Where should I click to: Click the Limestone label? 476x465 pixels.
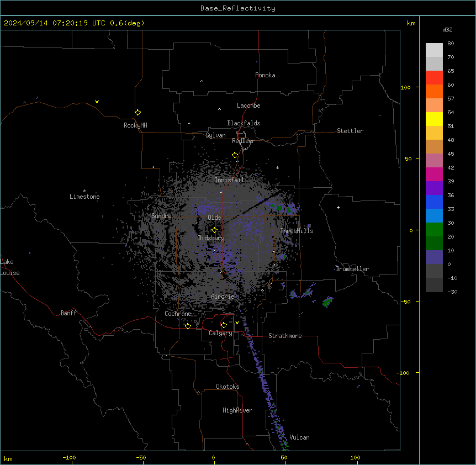pos(84,197)
